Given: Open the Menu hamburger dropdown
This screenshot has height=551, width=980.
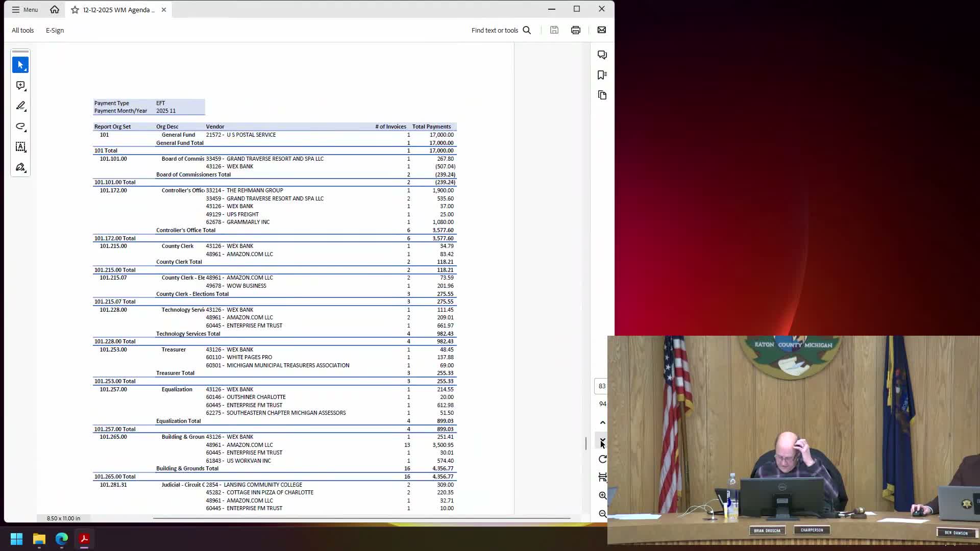Looking at the screenshot, I should tap(24, 10).
